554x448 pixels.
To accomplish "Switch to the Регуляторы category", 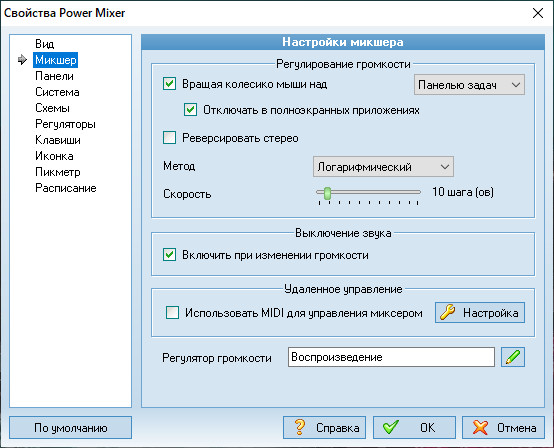I will tap(65, 124).
